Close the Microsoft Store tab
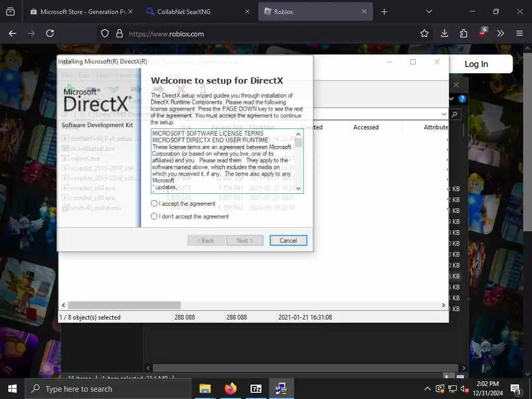This screenshot has height=399, width=532. pos(130,11)
